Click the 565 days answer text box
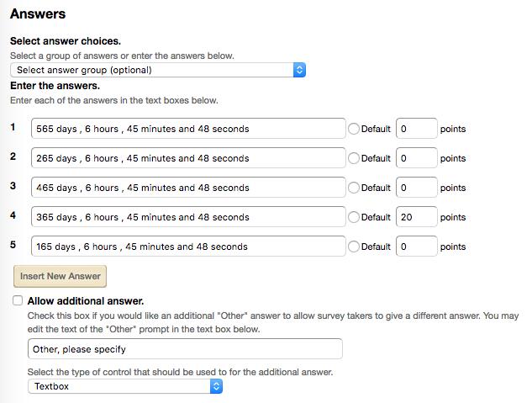Image resolution: width=532 pixels, height=403 pixels. point(188,129)
